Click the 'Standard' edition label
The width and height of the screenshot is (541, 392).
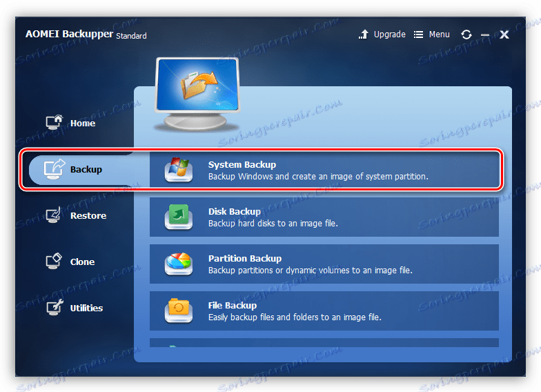click(x=131, y=36)
